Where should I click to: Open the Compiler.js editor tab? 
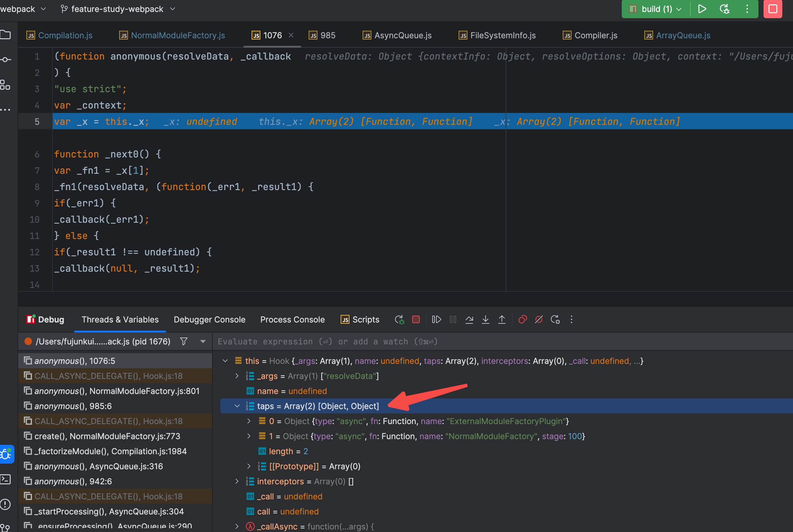tap(595, 35)
